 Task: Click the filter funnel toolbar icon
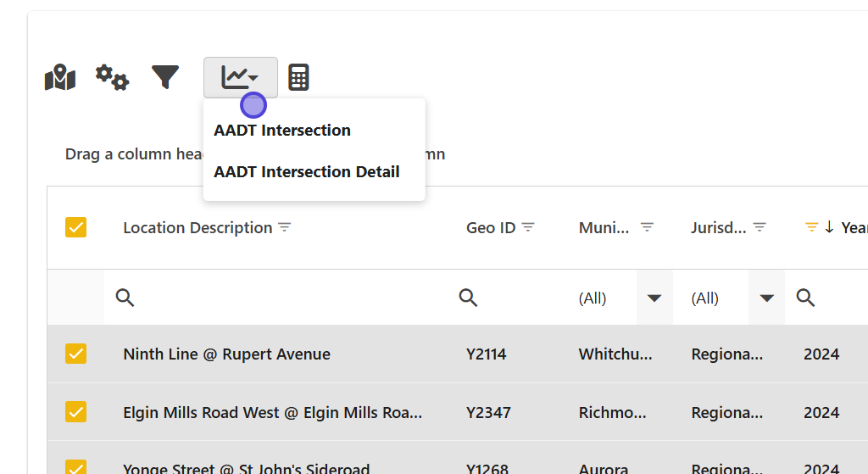(x=165, y=77)
